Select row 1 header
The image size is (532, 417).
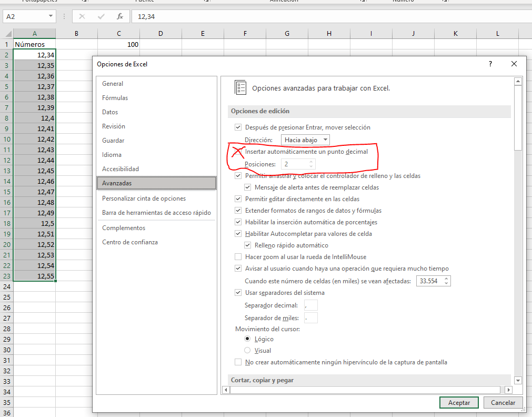pos(6,44)
